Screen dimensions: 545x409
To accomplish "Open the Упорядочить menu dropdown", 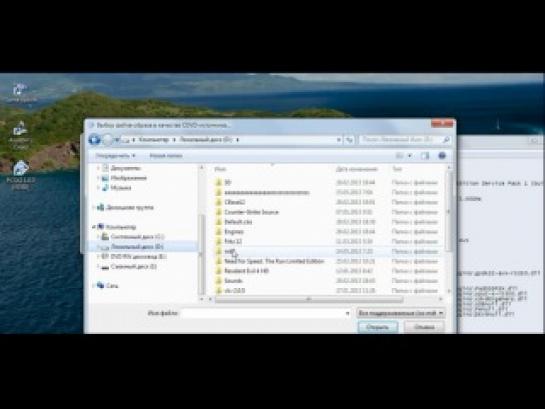I will 115,156.
